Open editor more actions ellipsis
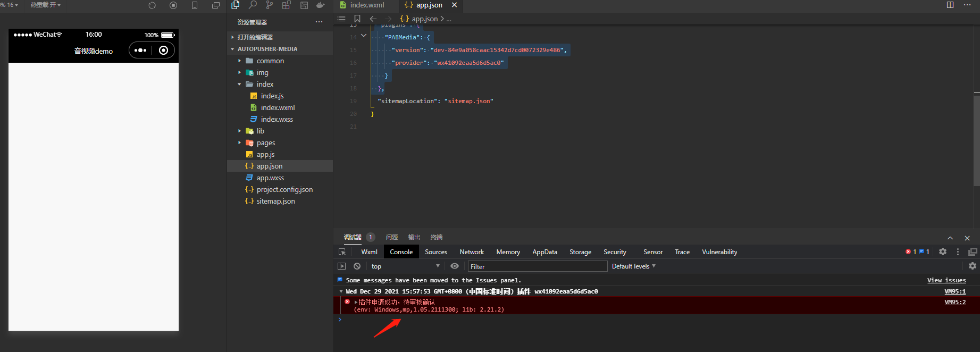The image size is (980, 352). 967,5
